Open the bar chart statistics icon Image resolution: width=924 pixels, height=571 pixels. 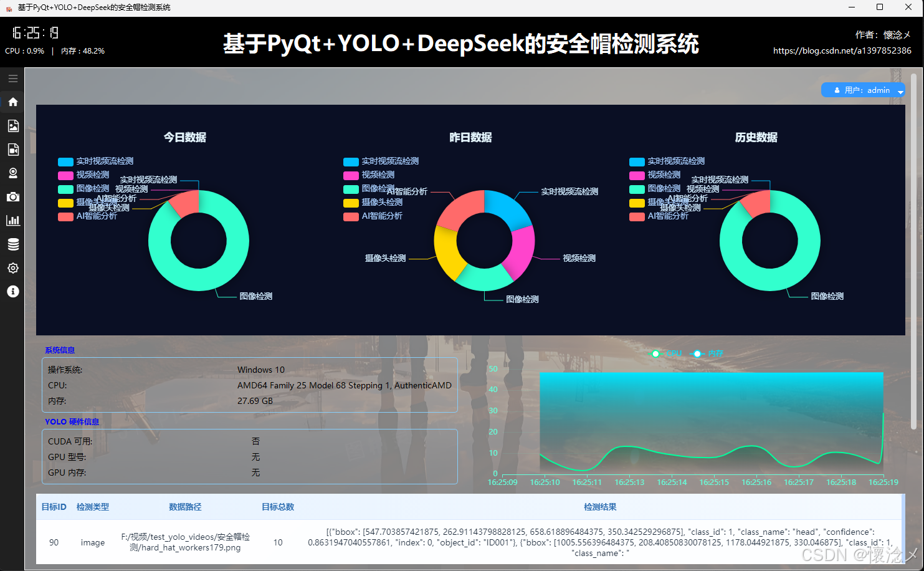tap(12, 220)
